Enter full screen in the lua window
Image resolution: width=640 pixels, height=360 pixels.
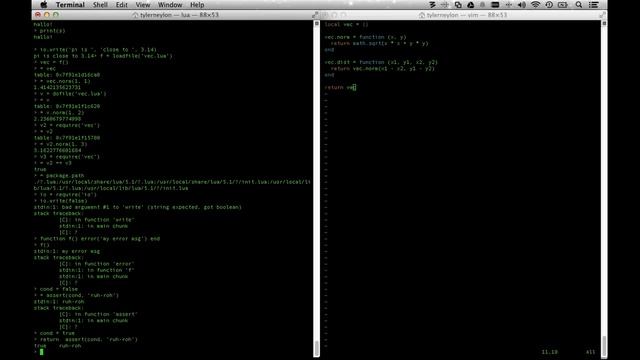point(315,15)
